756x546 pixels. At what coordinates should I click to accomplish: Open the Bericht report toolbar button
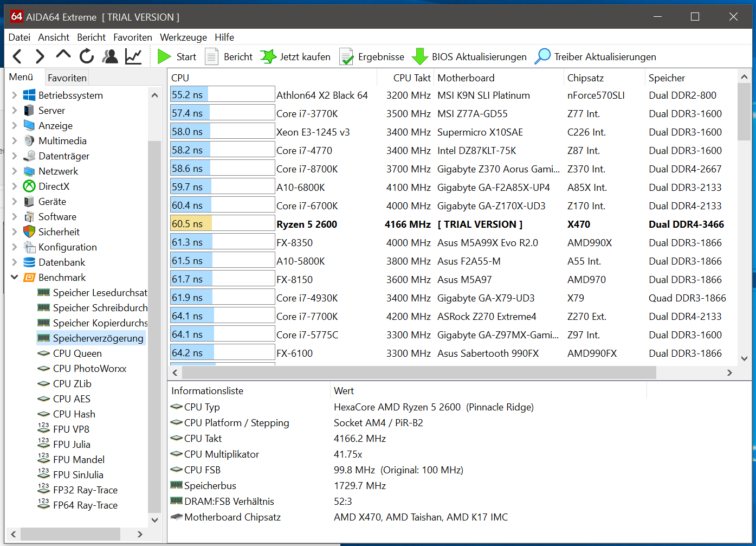(229, 56)
